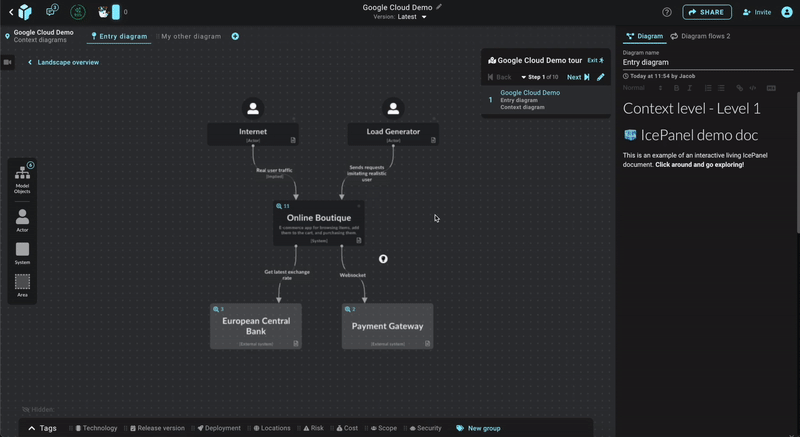Open the comments chat bubble icon

coord(52,11)
